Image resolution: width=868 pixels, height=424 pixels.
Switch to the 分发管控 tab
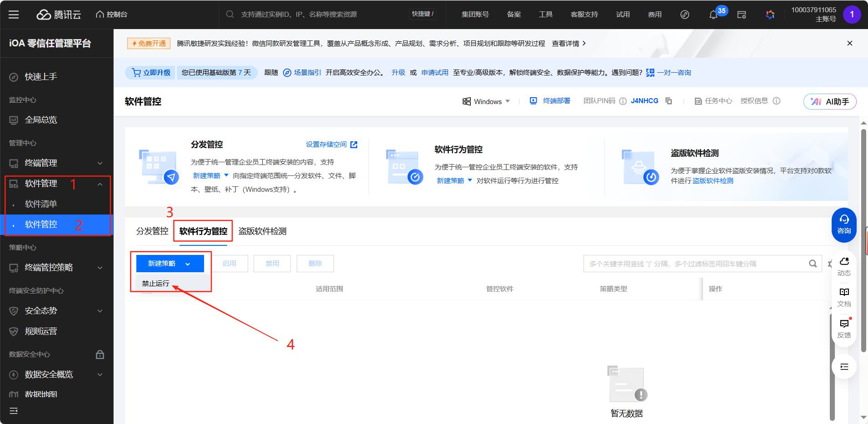pyautogui.click(x=152, y=231)
